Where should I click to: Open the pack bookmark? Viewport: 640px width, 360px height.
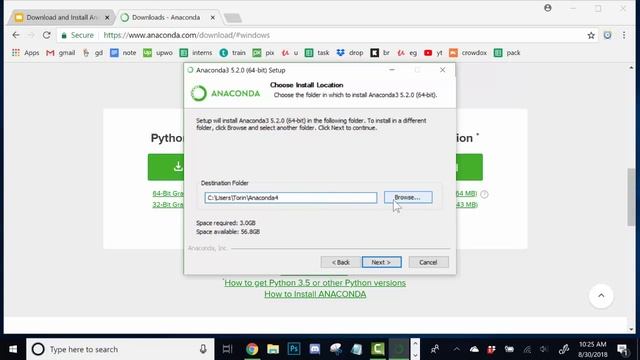pyautogui.click(x=507, y=53)
